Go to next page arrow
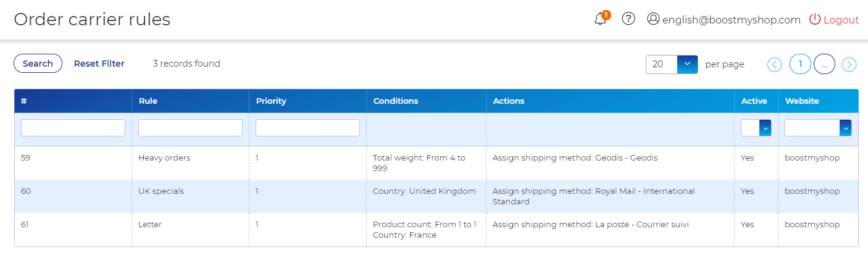 click(849, 64)
